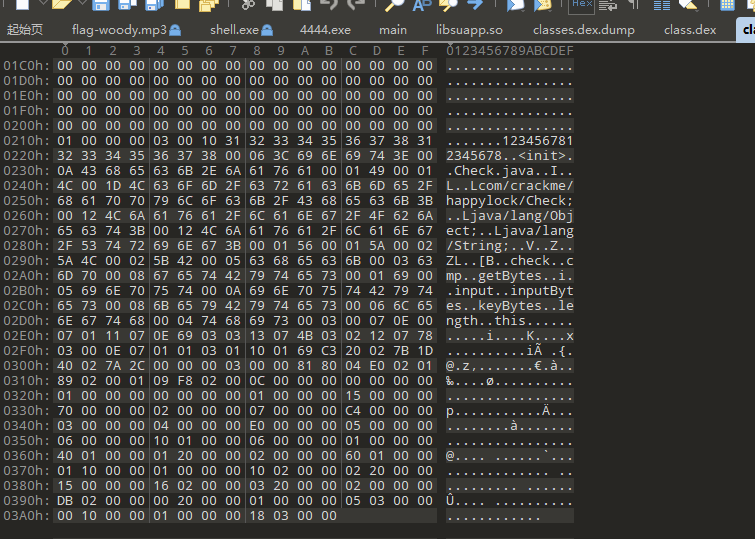
Task: Toggle the show whitespace pilcrow icon
Action: (x=634, y=4)
